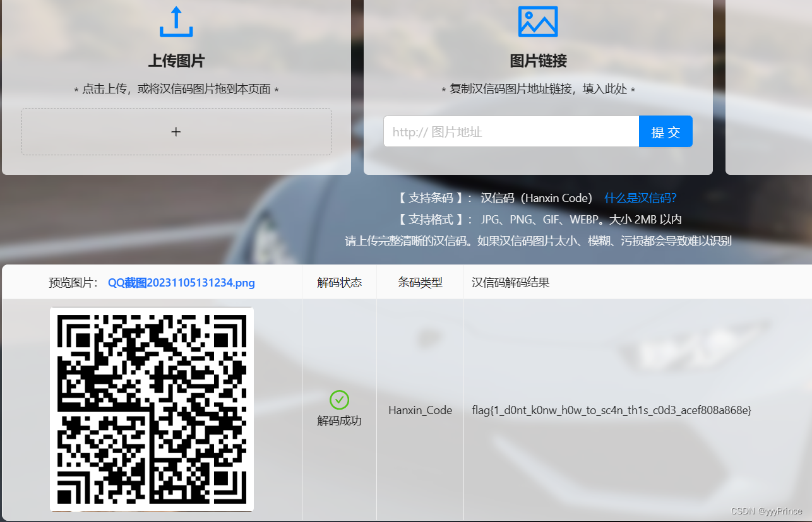
Task: Click the 请上传完整清晰的汉信码 notice line
Action: tap(538, 241)
